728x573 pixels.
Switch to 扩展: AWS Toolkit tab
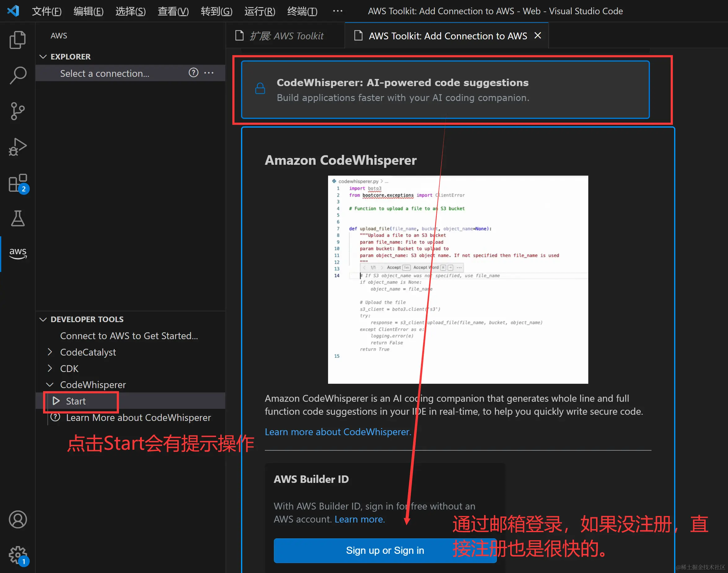click(286, 36)
